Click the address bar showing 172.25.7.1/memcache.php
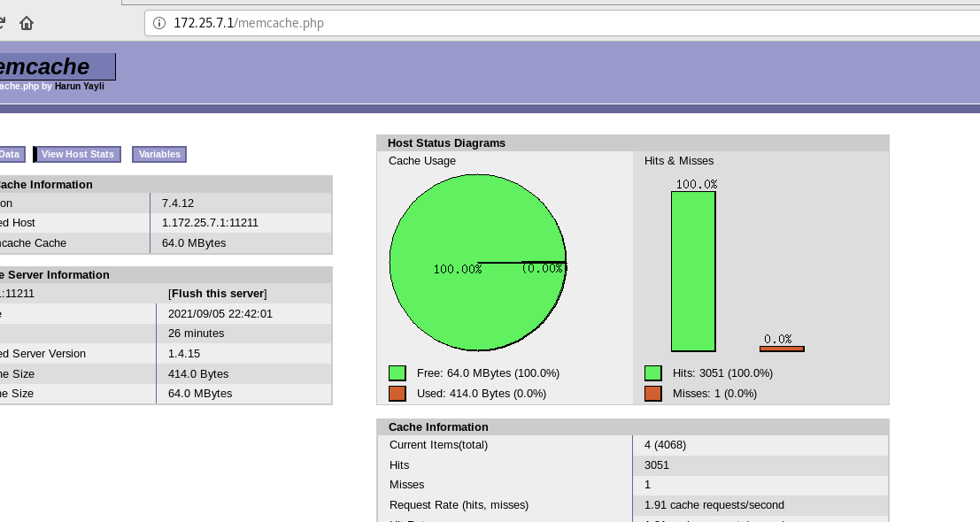 (x=562, y=23)
